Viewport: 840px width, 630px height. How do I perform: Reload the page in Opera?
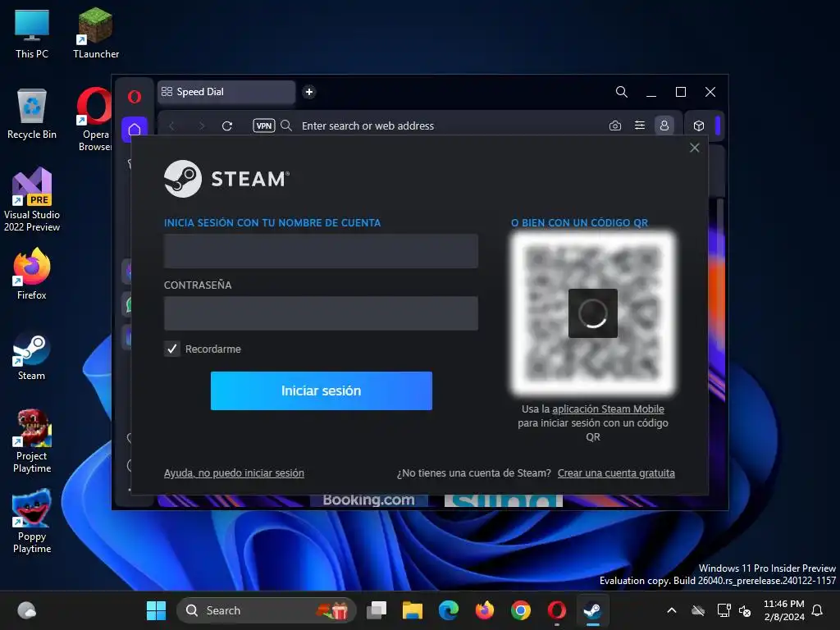tap(227, 126)
